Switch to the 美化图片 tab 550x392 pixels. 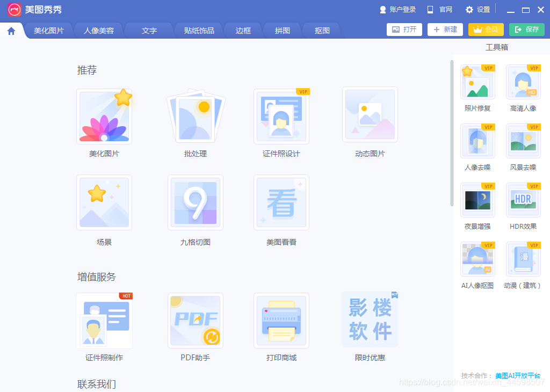(x=49, y=31)
